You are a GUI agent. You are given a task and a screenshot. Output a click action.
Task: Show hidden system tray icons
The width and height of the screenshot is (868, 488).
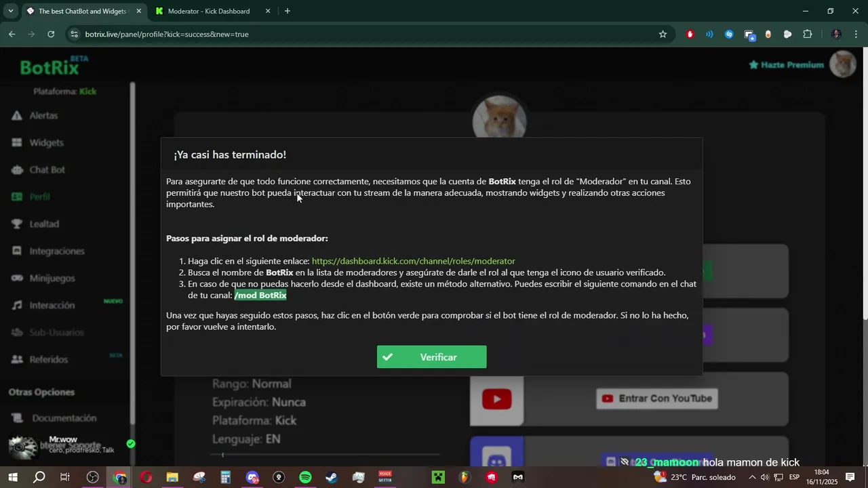751,477
